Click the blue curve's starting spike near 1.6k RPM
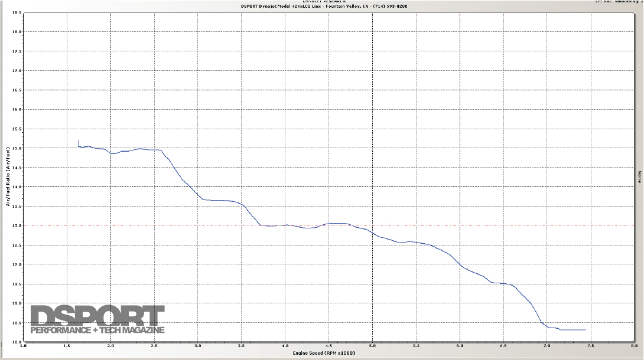Screen dimensions: 644x360 (x=79, y=142)
